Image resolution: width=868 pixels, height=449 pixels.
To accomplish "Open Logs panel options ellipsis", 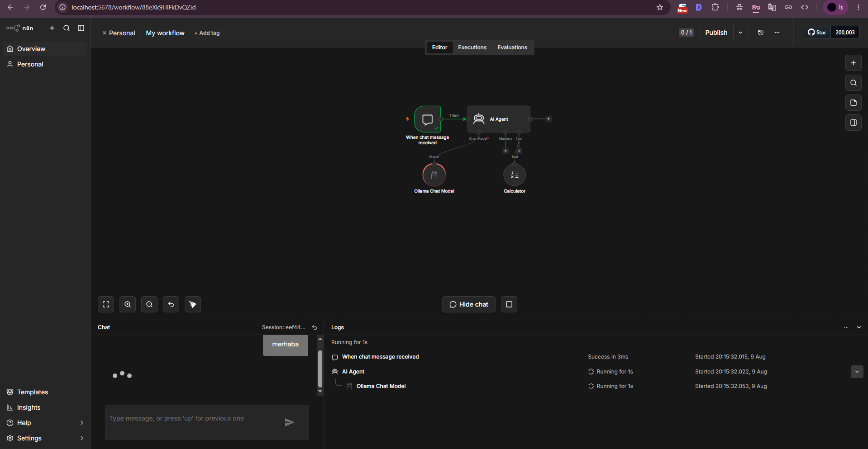I will [x=846, y=327].
